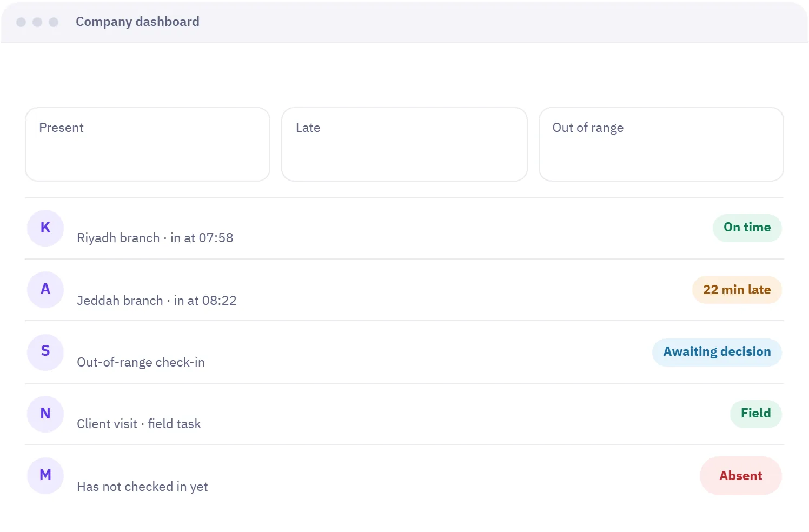Click the S avatar circle
The width and height of the screenshot is (809, 532).
[x=45, y=352]
